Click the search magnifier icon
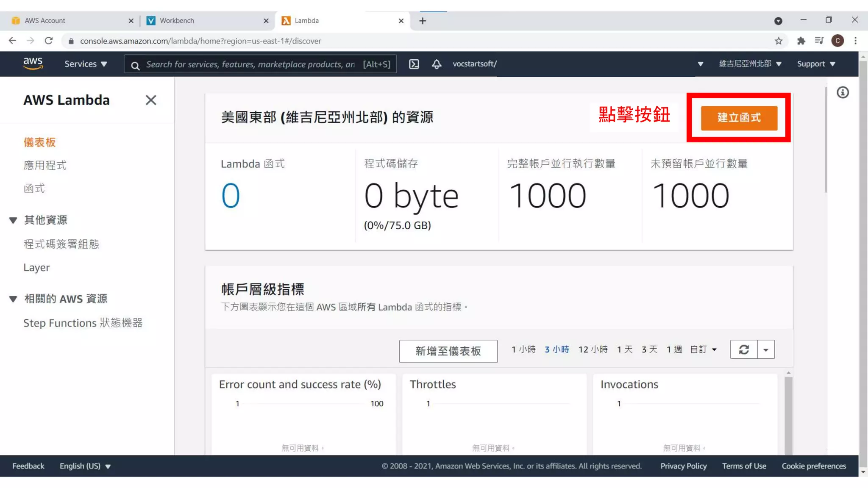The image size is (868, 488). (135, 65)
